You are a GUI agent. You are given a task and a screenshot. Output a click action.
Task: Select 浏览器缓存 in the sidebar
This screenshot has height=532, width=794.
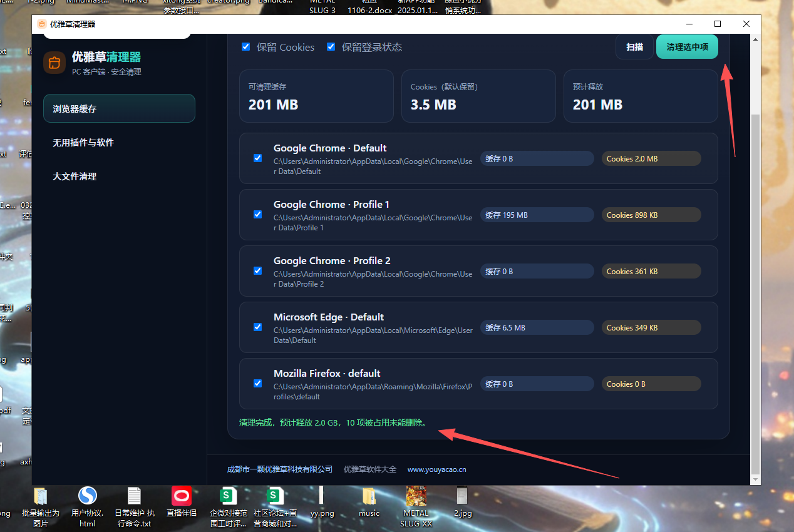(x=119, y=108)
